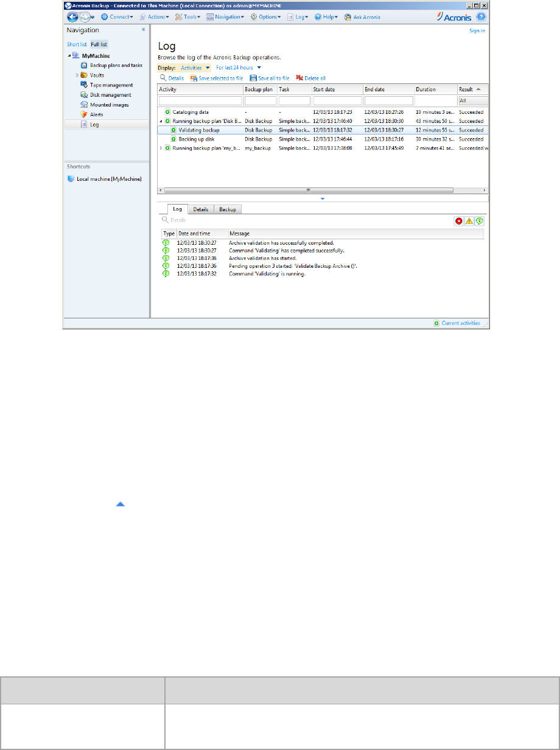Collapse the Navigation pane with double chevron
Viewport: 560px width, 750px height.
(144, 30)
